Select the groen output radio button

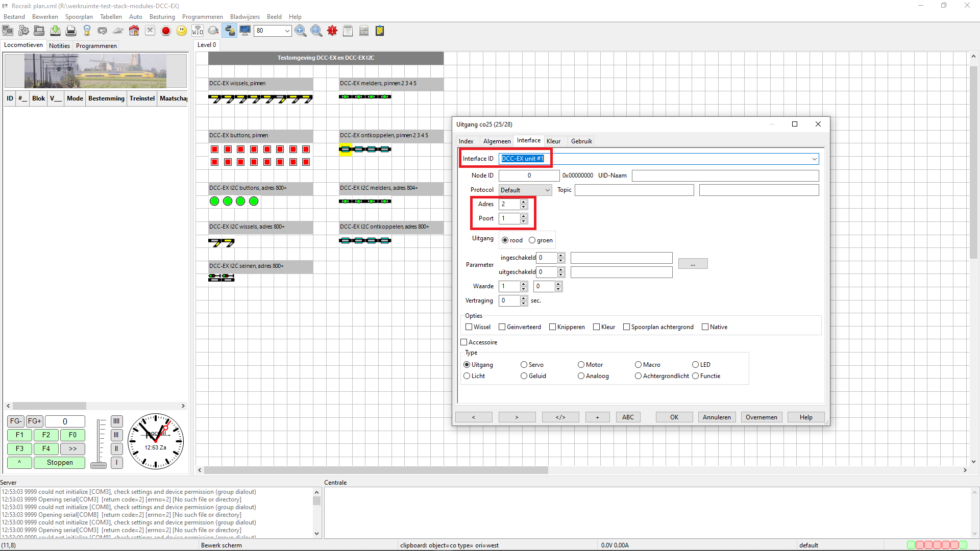[532, 240]
